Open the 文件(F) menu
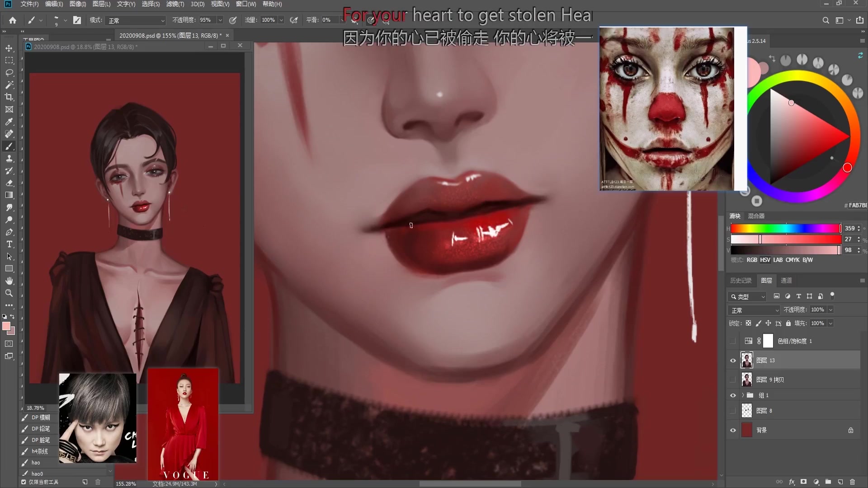868x488 pixels. click(29, 4)
